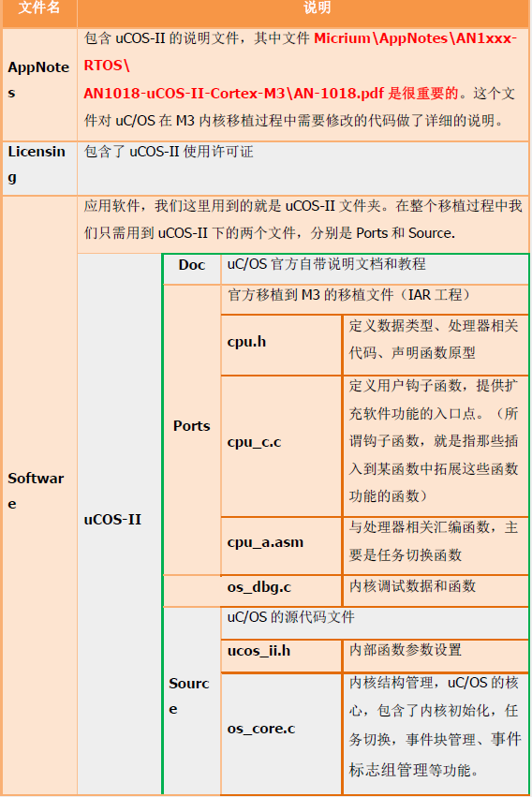The image size is (532, 797).
Task: Select the cpu.h file name
Action: coord(246,341)
